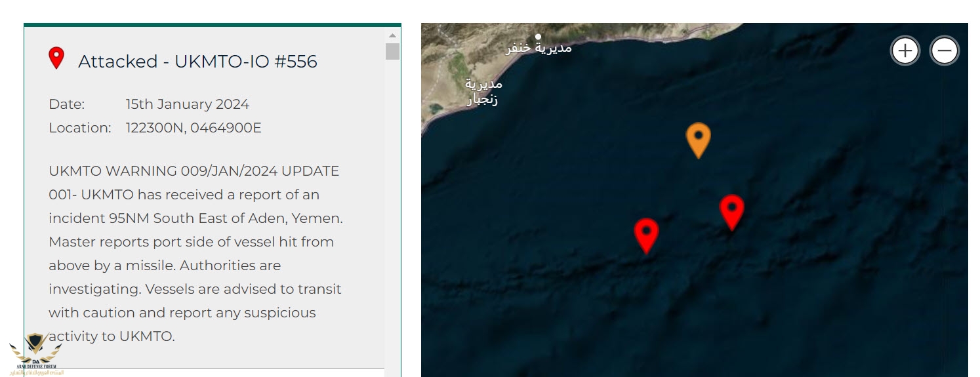Click the date value 15th January 2024
The image size is (980, 377).
coord(188,104)
